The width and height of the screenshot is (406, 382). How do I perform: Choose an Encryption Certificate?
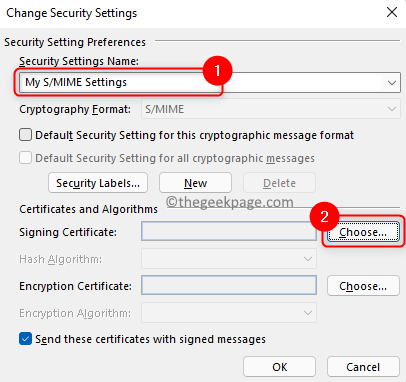(x=363, y=286)
